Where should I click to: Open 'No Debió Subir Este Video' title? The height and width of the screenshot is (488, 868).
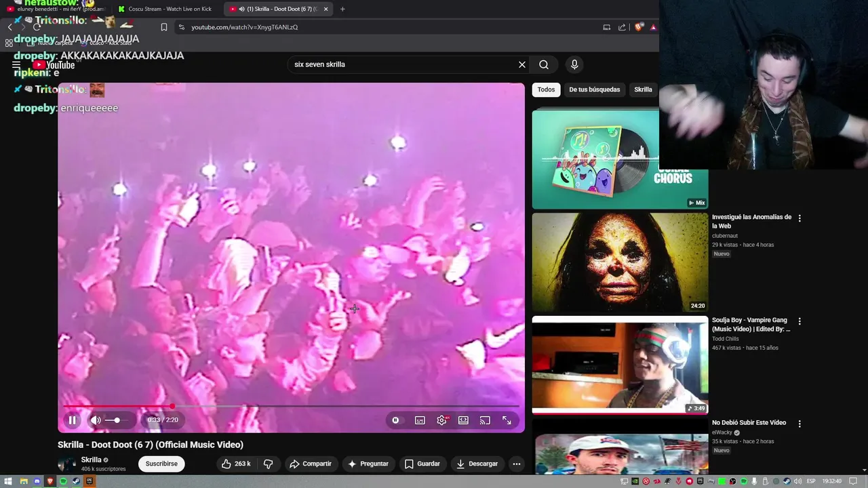point(749,422)
